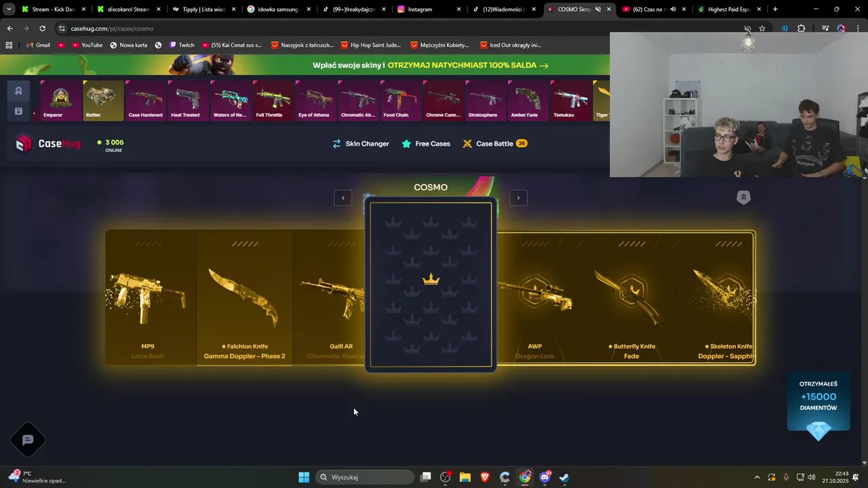Viewport: 868px width, 488px height.
Task: Open Task View in the taskbar
Action: tap(425, 477)
